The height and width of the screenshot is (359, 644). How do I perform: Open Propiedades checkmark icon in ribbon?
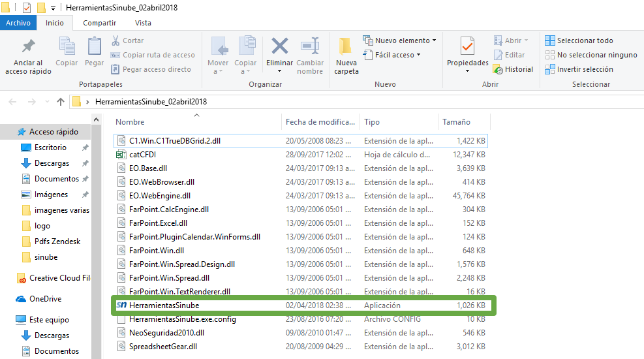(467, 47)
